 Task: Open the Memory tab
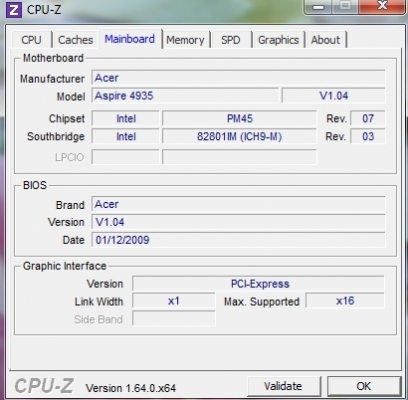point(186,40)
